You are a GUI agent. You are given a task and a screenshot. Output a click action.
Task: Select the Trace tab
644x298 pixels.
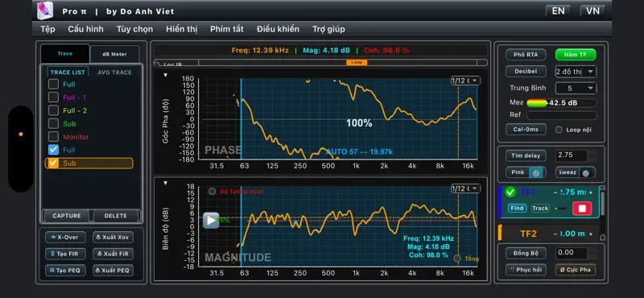click(65, 54)
